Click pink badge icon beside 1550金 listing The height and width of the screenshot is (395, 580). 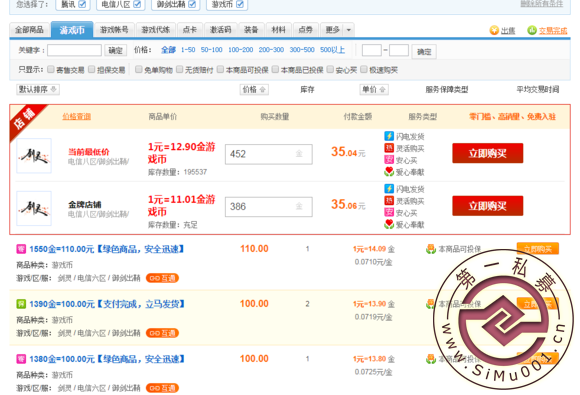[x=21, y=249]
